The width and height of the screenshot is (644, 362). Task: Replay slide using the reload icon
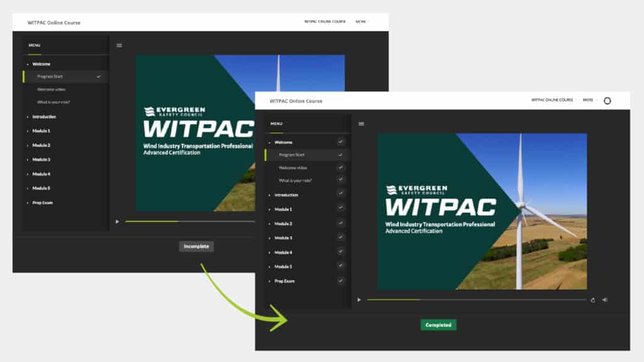click(x=592, y=300)
